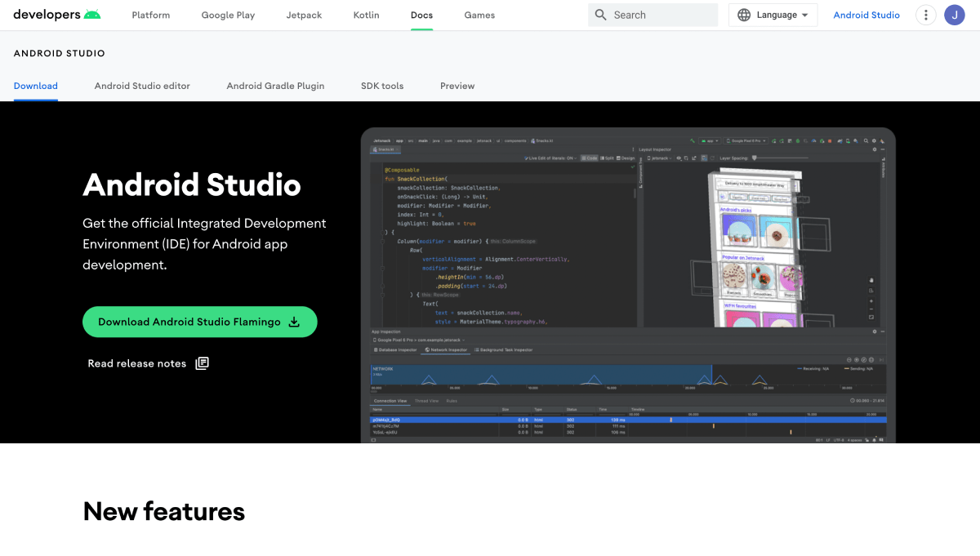Image resolution: width=980 pixels, height=556 pixels.
Task: Click the Android Studio link top right
Action: pos(866,15)
